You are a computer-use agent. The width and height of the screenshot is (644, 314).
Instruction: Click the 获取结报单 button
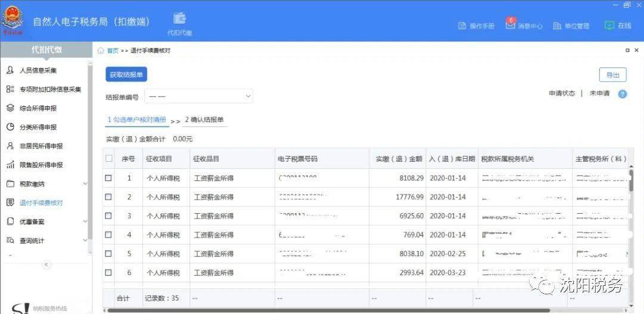(x=126, y=75)
